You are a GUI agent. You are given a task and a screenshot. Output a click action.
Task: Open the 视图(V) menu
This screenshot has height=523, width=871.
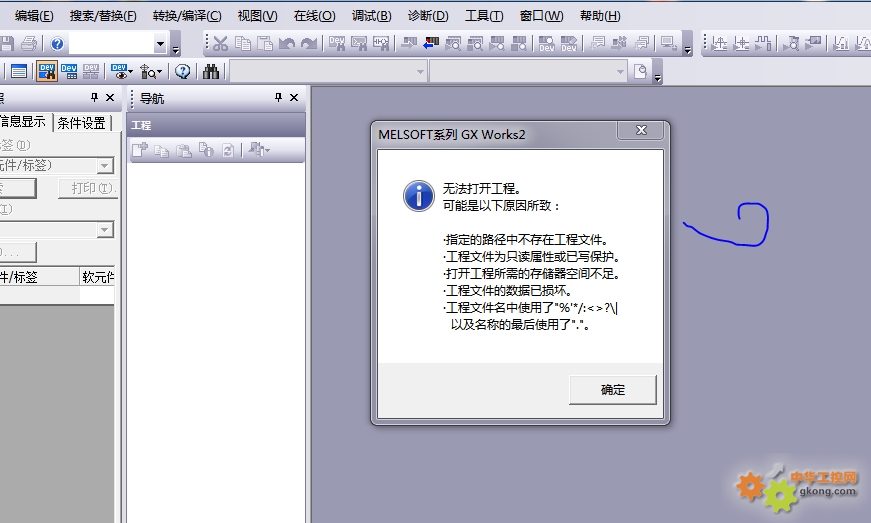(x=257, y=16)
